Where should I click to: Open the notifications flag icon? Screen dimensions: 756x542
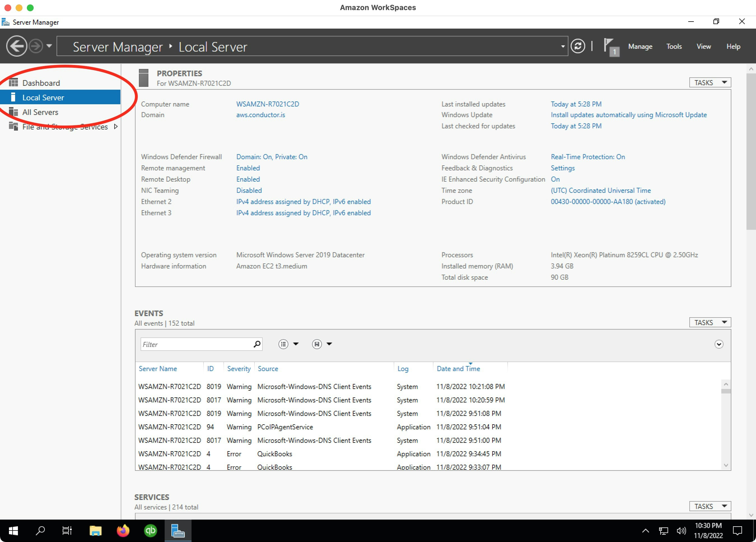click(611, 47)
